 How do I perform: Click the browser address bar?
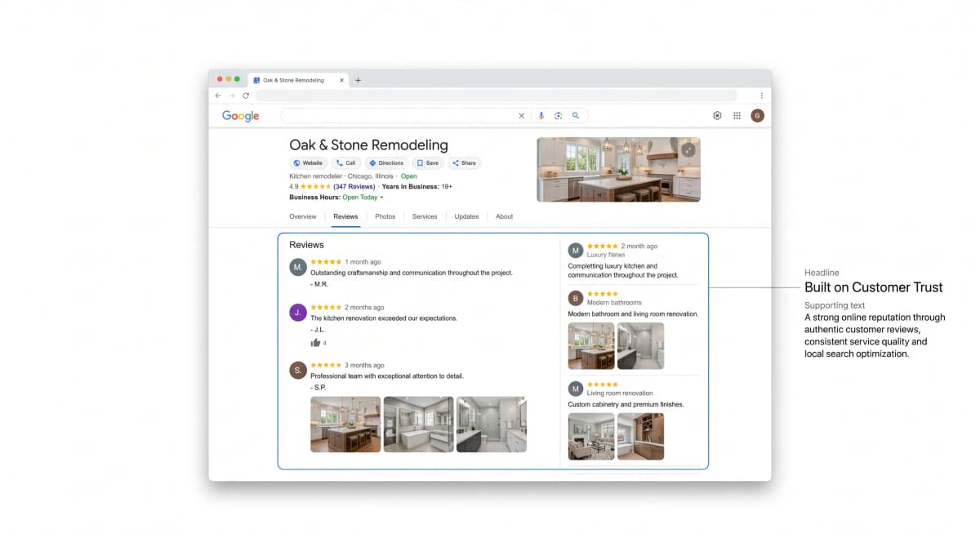pyautogui.click(x=497, y=96)
